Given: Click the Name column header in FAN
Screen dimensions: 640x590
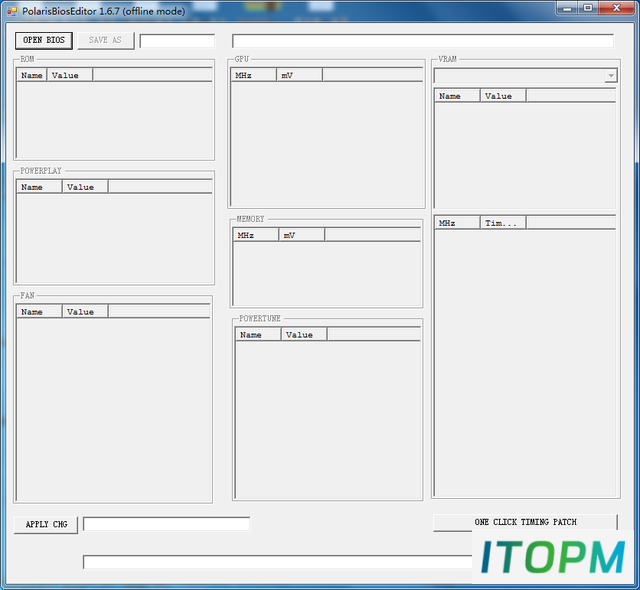Looking at the screenshot, I should point(39,312).
